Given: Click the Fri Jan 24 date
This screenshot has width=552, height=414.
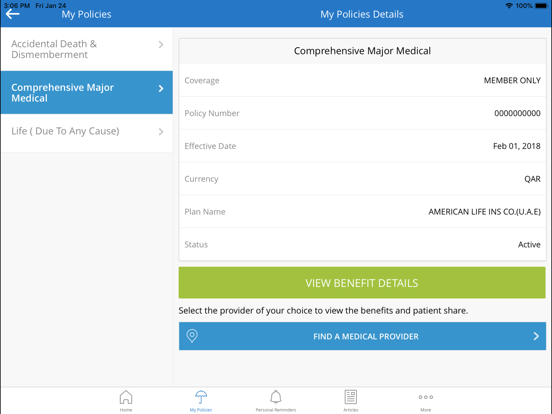Looking at the screenshot, I should 51,6.
